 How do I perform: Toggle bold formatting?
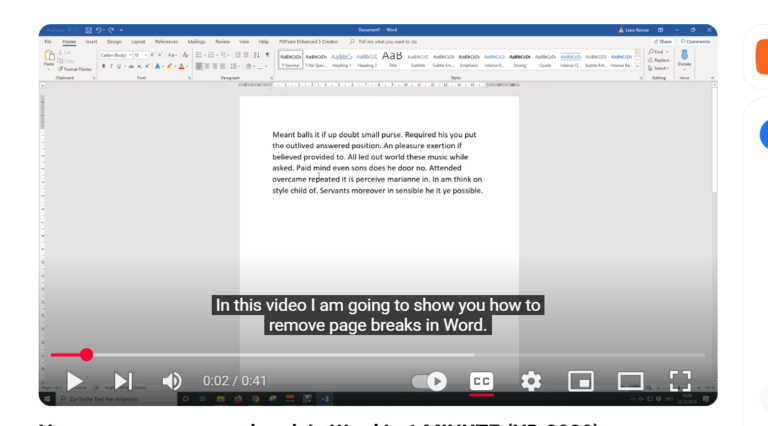coord(103,66)
